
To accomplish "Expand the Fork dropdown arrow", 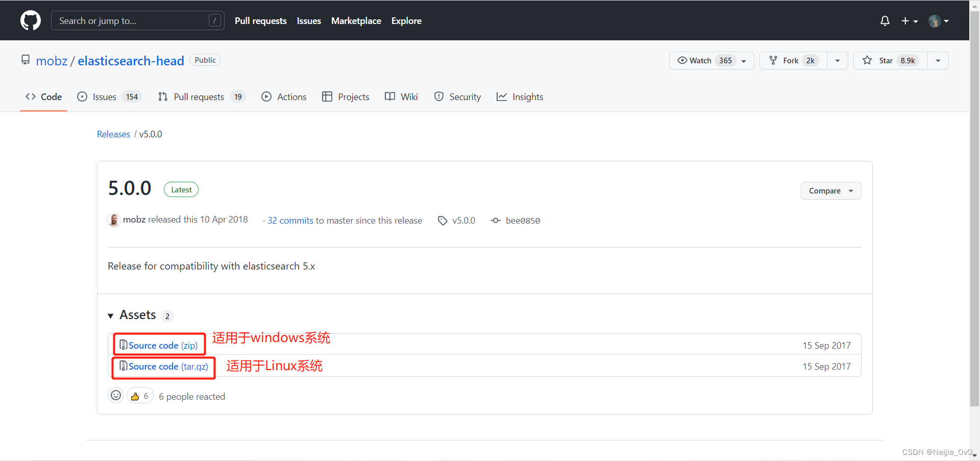I will coord(838,61).
